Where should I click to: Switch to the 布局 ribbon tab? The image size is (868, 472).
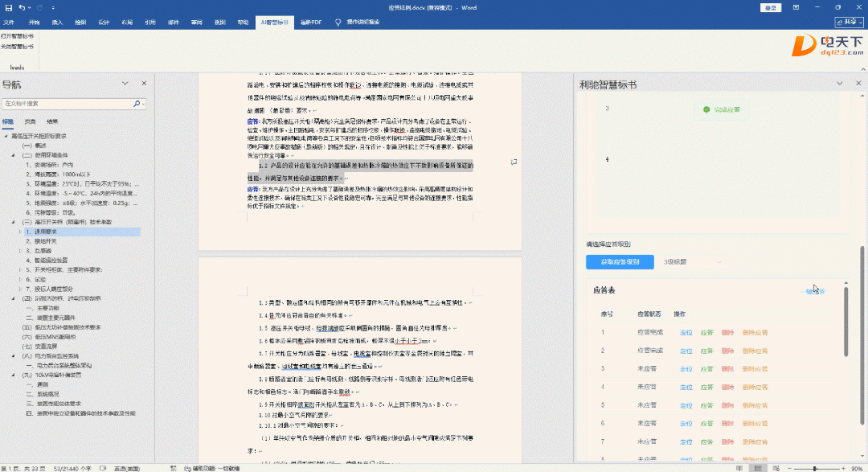127,23
